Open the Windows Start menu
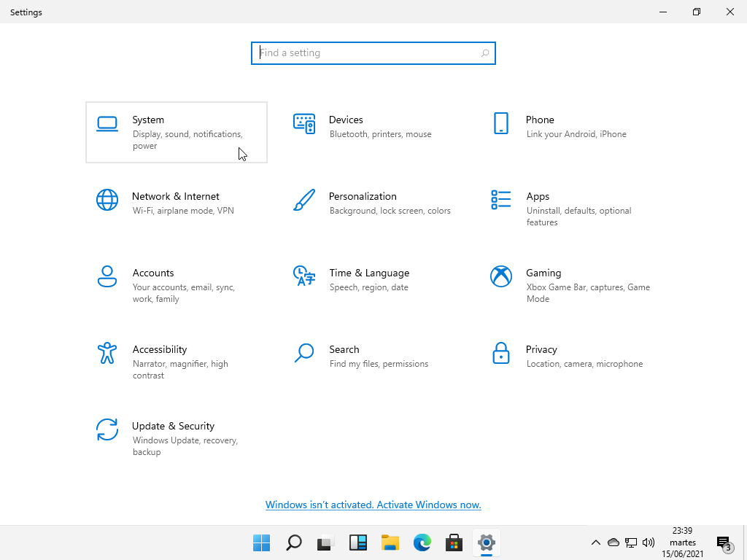 click(262, 542)
